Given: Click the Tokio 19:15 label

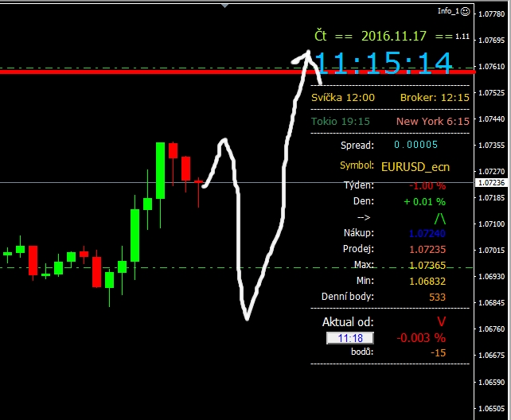Looking at the screenshot, I should [x=341, y=122].
